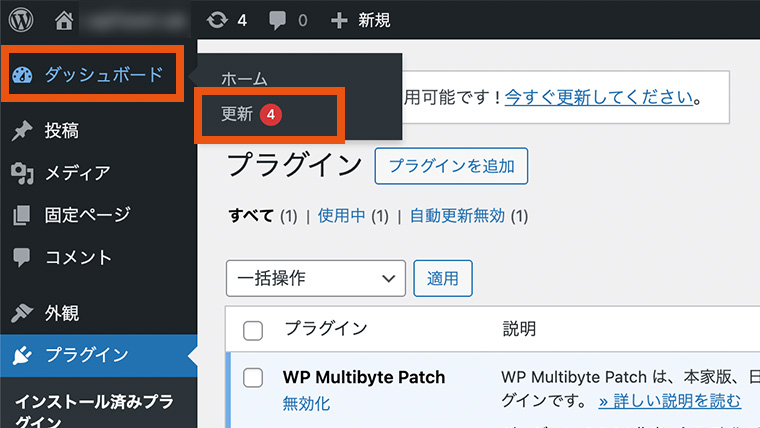
Task: Open インストール済みプラグイン submenu item
Action: click(x=95, y=410)
